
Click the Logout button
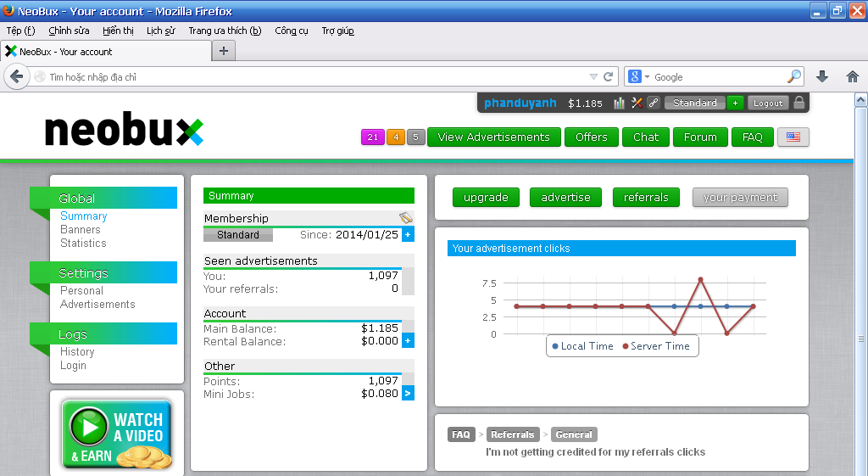(768, 103)
